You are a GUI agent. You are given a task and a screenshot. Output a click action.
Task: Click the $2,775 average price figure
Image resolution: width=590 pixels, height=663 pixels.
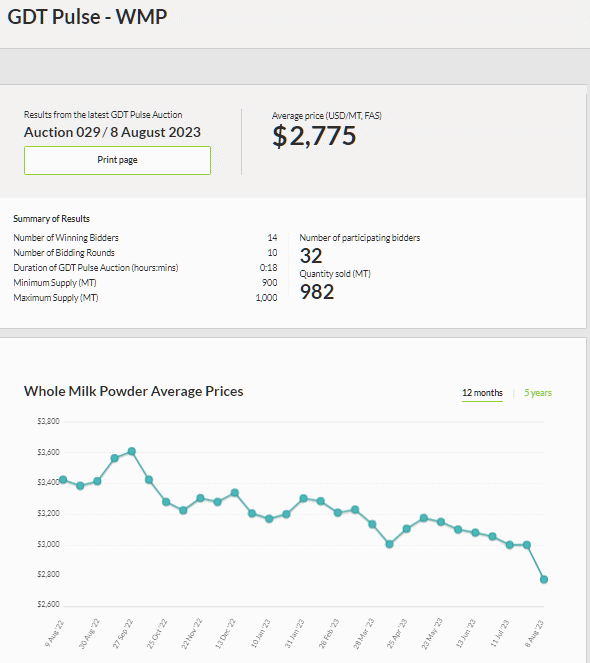314,136
